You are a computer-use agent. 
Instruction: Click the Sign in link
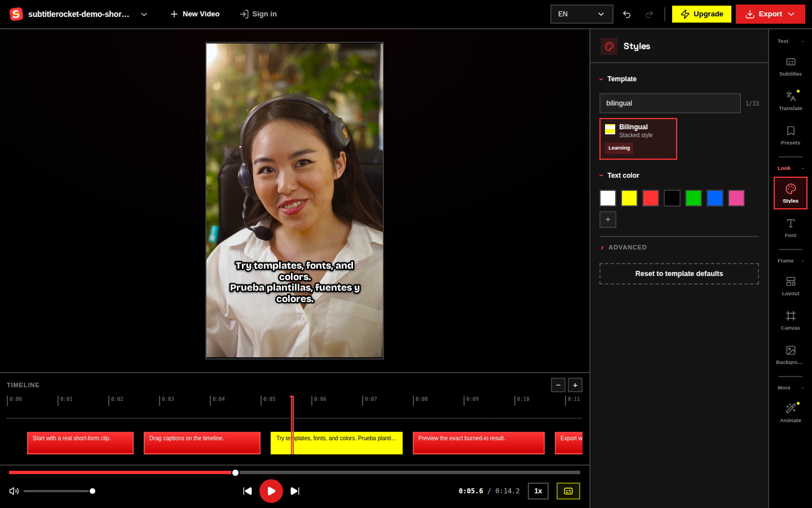pyautogui.click(x=258, y=14)
